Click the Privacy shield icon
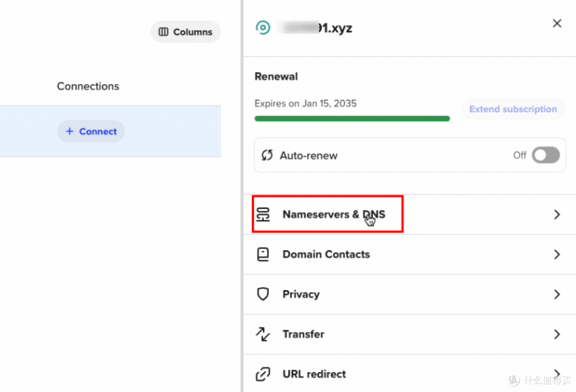Viewport: 576px width, 392px height. (x=263, y=294)
